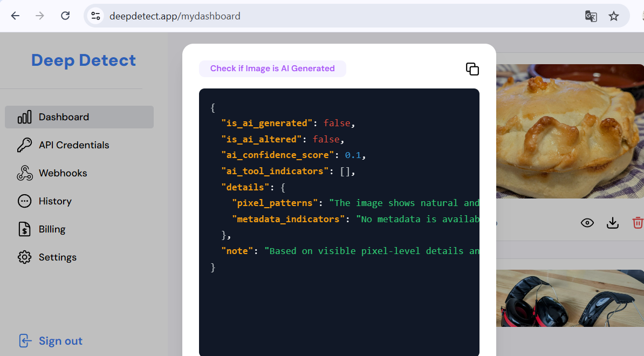
Task: Click the false value of is_ai_altered
Action: point(326,139)
